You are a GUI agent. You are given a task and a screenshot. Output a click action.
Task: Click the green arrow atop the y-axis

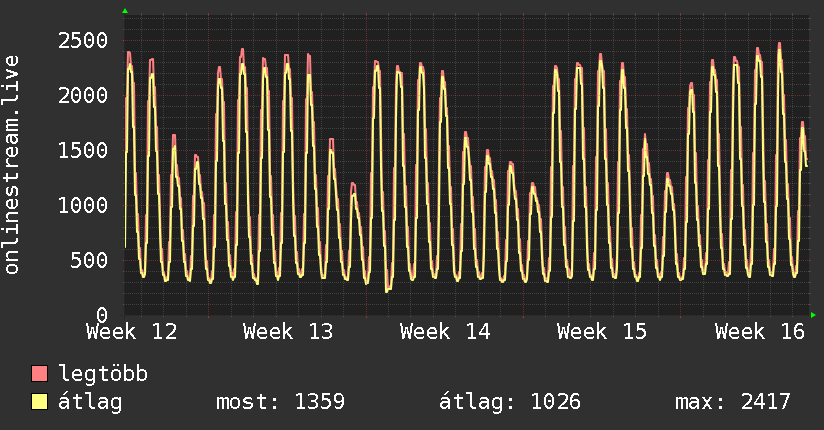tap(125, 11)
